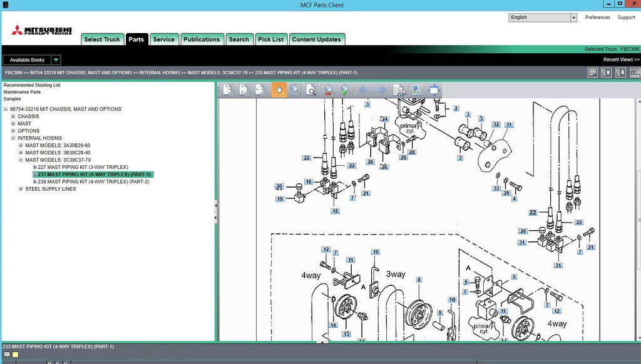Viewport: 641px width, 364px height.
Task: Switch to the Service tab
Action: pos(163,39)
